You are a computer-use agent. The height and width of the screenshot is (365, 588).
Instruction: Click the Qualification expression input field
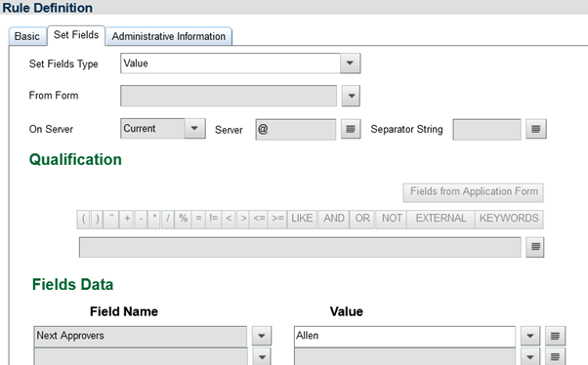coord(300,247)
